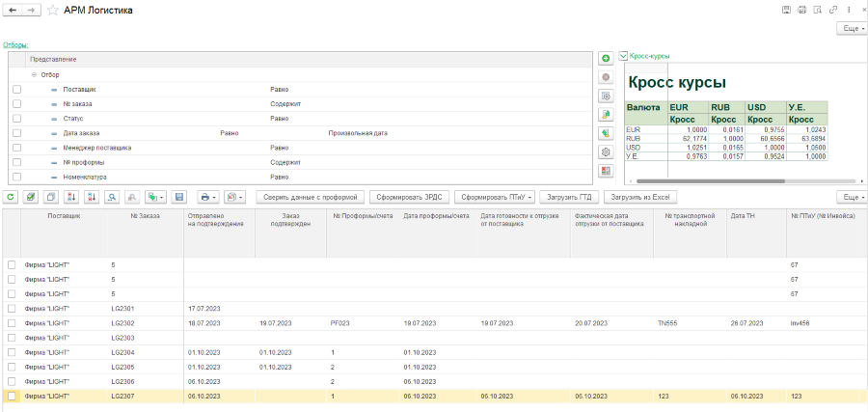Clear filters with red cross grid icon
The height and width of the screenshot is (412, 868).
pyautogui.click(x=606, y=171)
